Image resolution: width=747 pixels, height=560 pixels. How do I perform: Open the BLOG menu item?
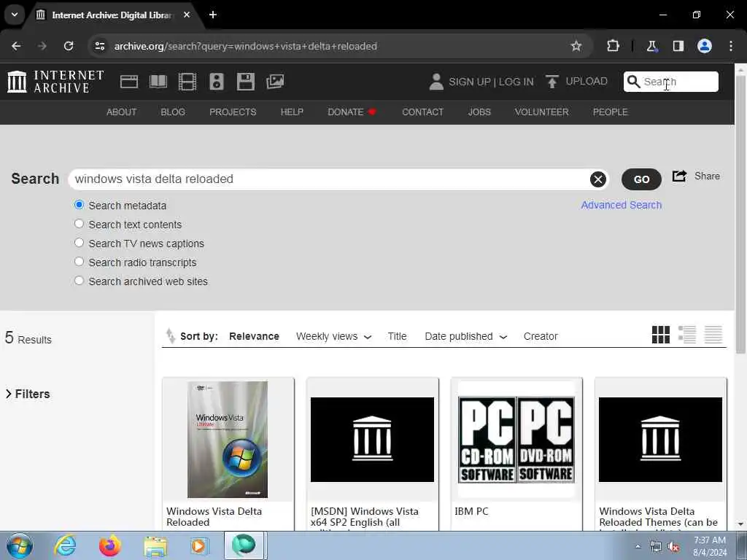click(x=173, y=112)
